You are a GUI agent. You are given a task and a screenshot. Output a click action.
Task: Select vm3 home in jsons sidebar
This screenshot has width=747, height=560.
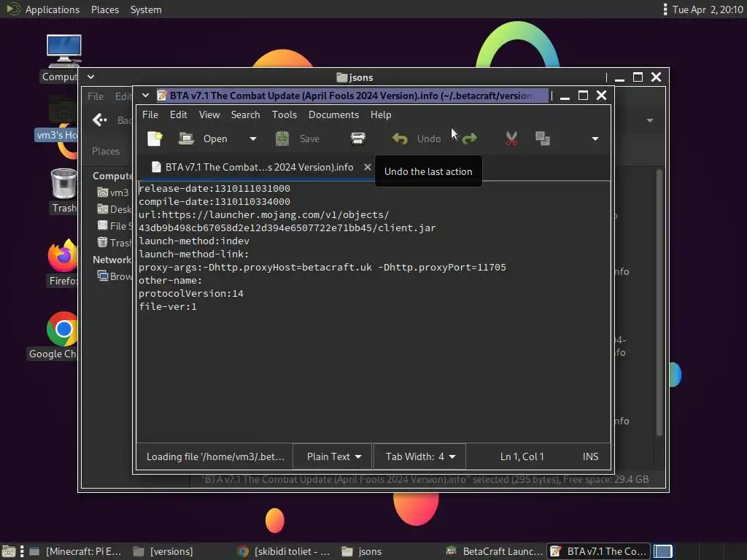tap(113, 192)
